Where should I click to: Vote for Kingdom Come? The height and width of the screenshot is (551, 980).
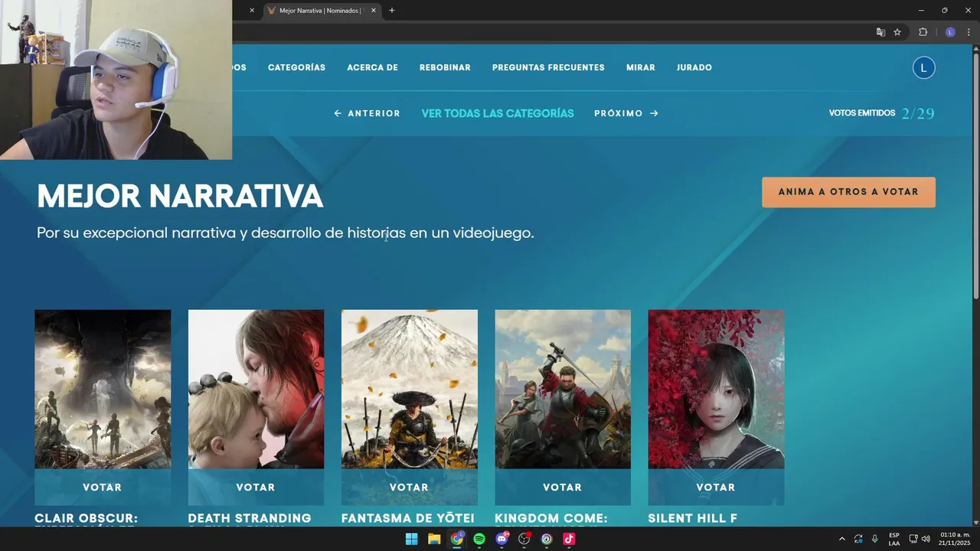pyautogui.click(x=563, y=487)
